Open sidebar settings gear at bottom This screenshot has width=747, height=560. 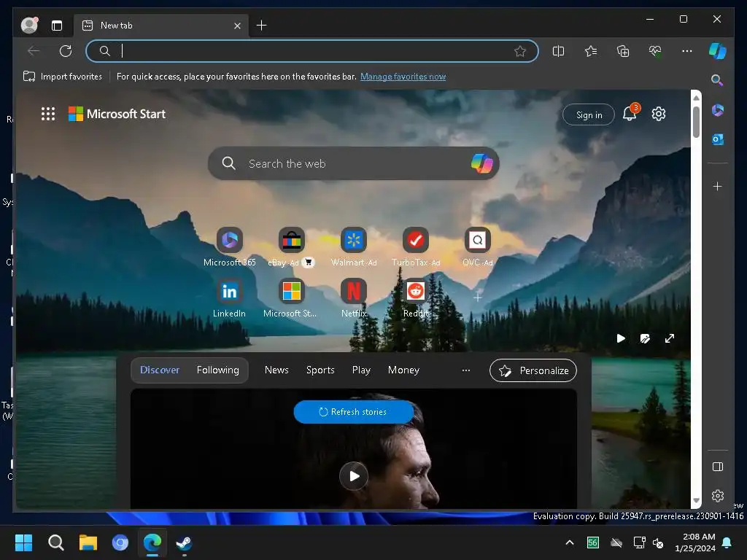pos(718,496)
